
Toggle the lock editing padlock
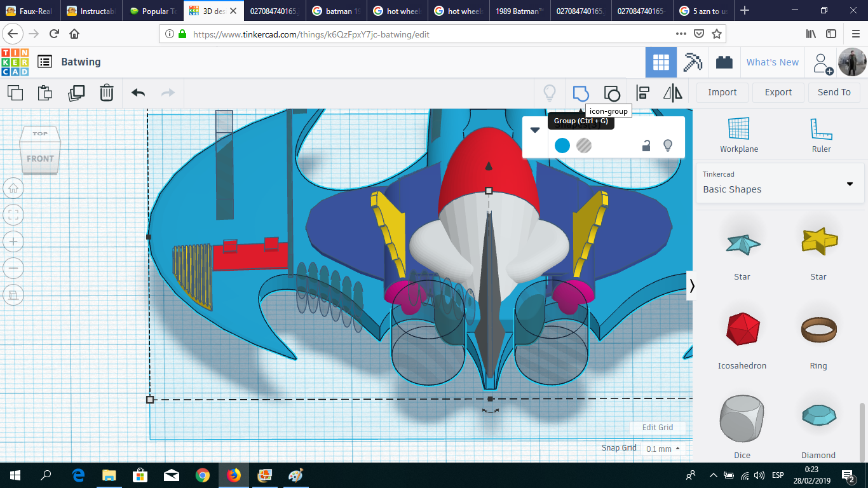646,146
